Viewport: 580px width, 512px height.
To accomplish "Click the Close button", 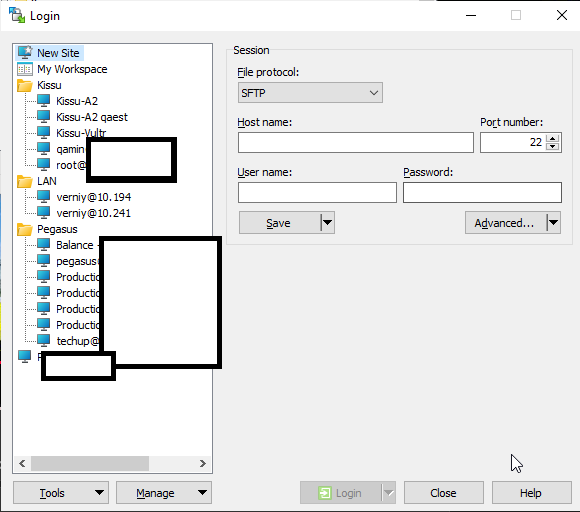I will tap(444, 493).
